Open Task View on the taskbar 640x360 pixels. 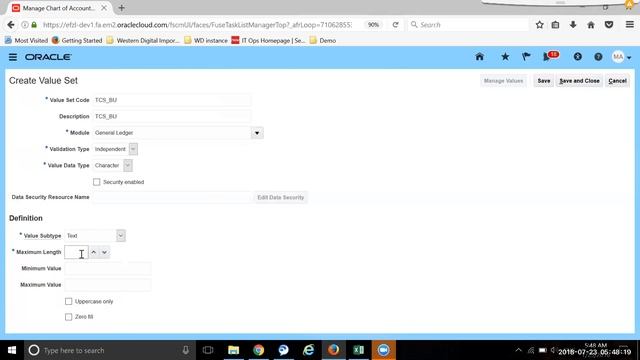208,350
